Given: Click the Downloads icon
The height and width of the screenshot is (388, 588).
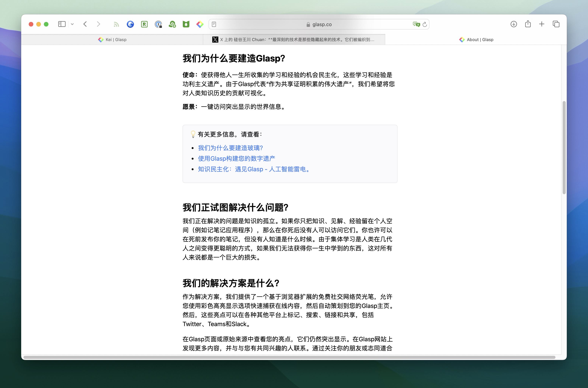Looking at the screenshot, I should click(514, 24).
